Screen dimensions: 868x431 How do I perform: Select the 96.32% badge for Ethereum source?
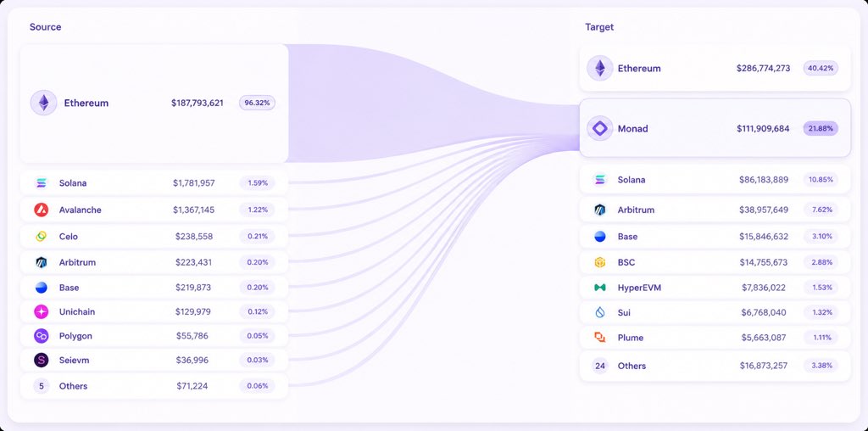(257, 103)
